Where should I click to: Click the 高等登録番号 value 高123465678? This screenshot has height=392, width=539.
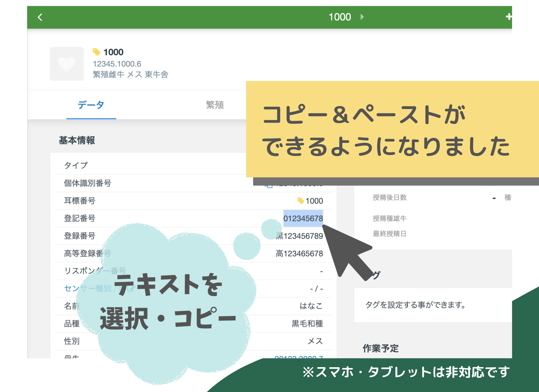299,254
